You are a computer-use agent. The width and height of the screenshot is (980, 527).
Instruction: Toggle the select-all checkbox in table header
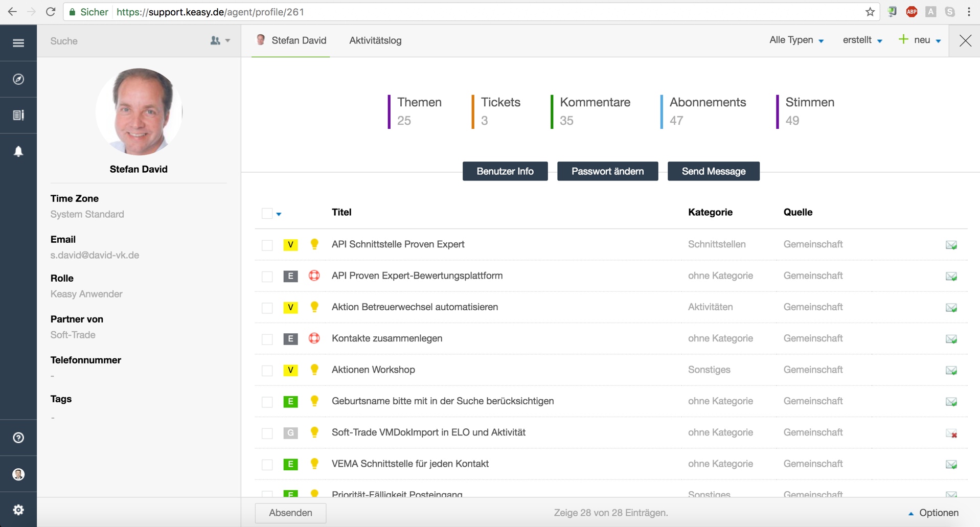click(267, 213)
